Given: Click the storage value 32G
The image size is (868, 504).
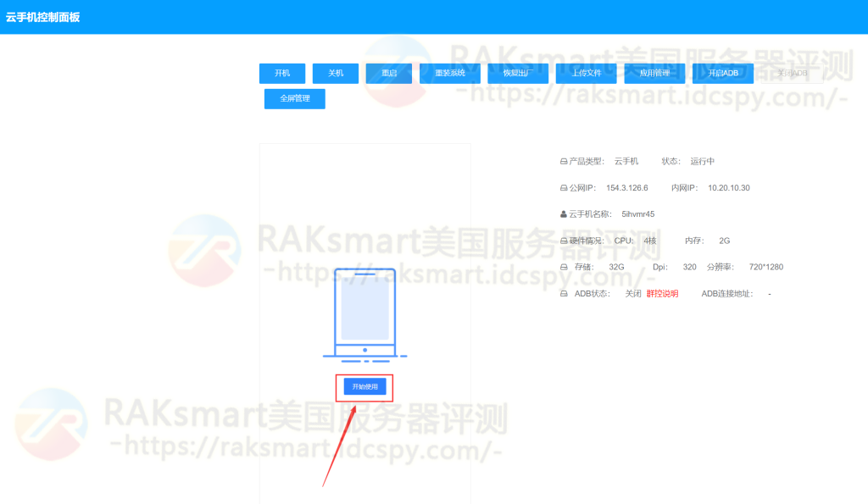Looking at the screenshot, I should click(616, 267).
